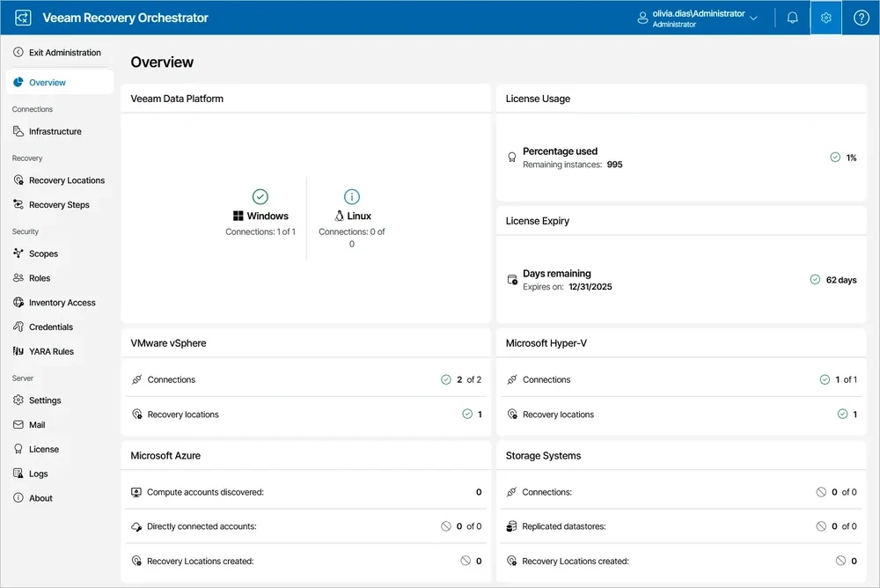The height and width of the screenshot is (588, 880).
Task: Click the Veeam Data Platform card title
Action: 177,99
